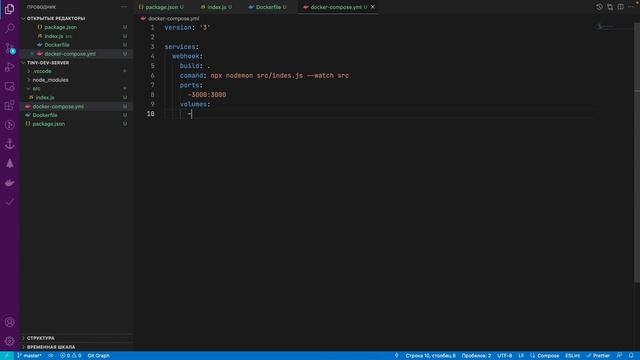Click the 'webhook:' service name

(x=187, y=56)
